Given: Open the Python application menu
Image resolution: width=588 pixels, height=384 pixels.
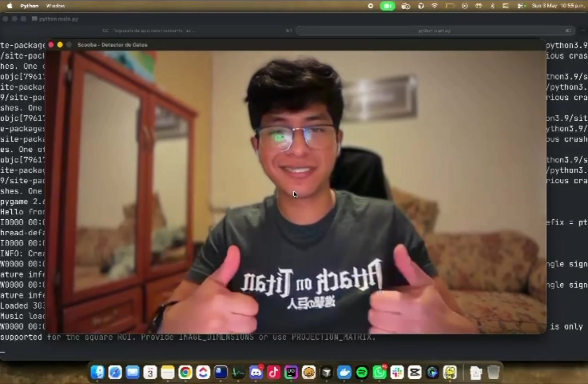Looking at the screenshot, I should click(x=29, y=6).
